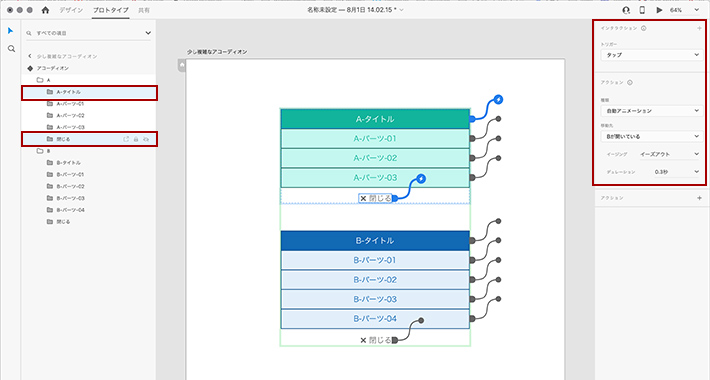The width and height of the screenshot is (710, 380).
Task: Click the blue B-タイトル bar on the canvas
Action: (x=375, y=241)
